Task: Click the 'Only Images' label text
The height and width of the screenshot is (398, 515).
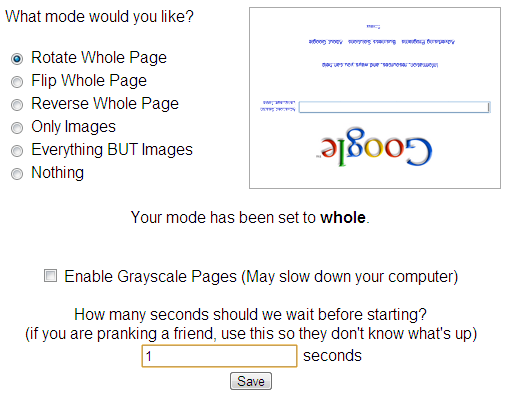Action: (x=73, y=127)
